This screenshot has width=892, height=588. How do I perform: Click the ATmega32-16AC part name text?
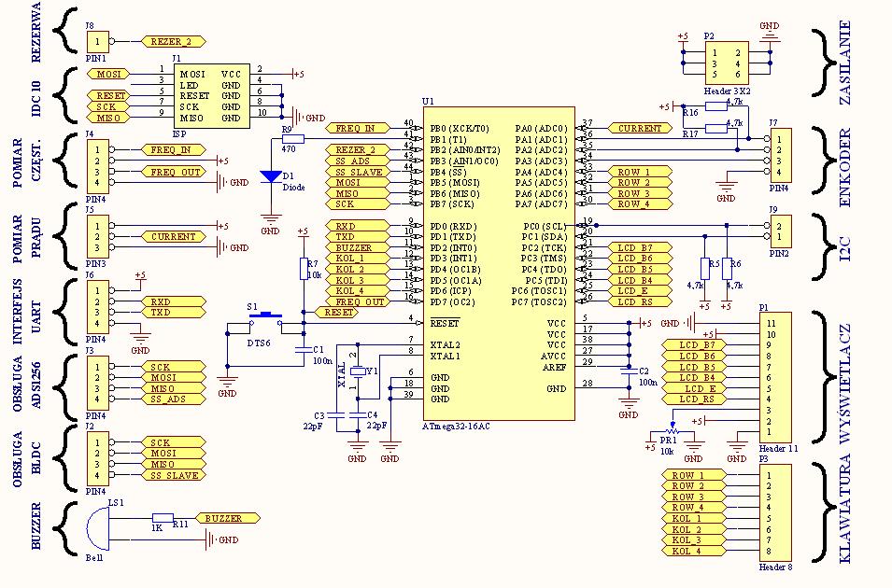coord(456,427)
